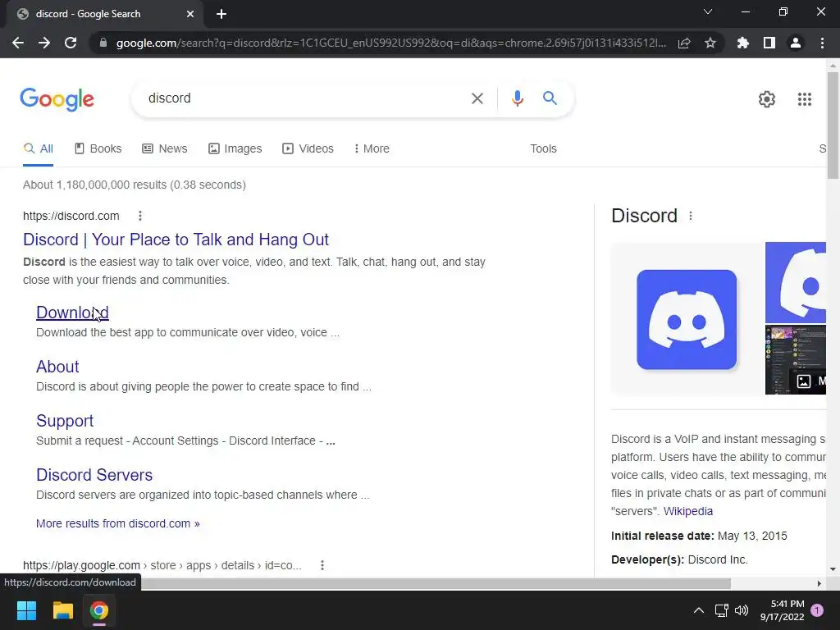
Task: Expand the More search categories menu
Action: click(372, 149)
